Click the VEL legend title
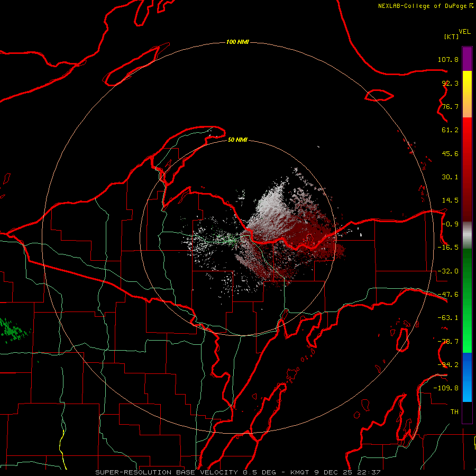Viewport: 476px width, 476px height. [464, 32]
